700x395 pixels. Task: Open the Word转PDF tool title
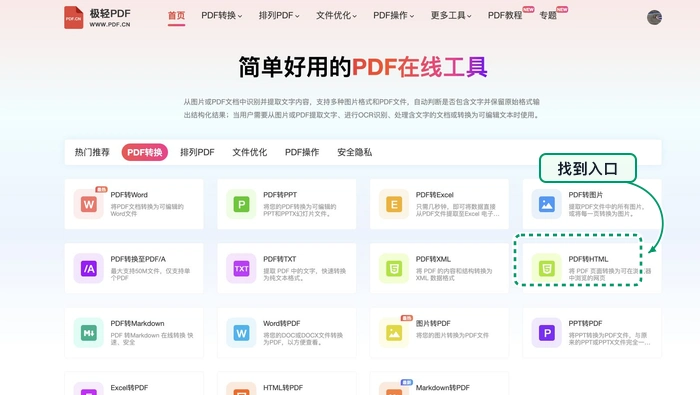pos(281,323)
